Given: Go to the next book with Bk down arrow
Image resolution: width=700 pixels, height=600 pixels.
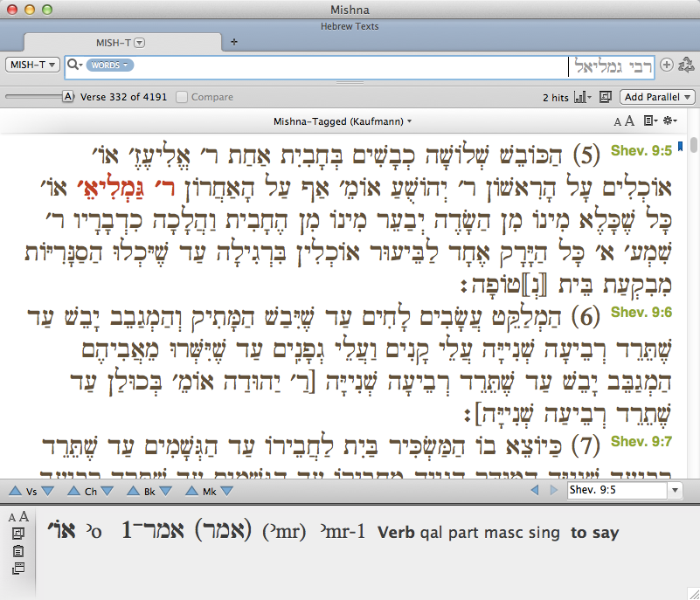Looking at the screenshot, I should click(x=166, y=491).
